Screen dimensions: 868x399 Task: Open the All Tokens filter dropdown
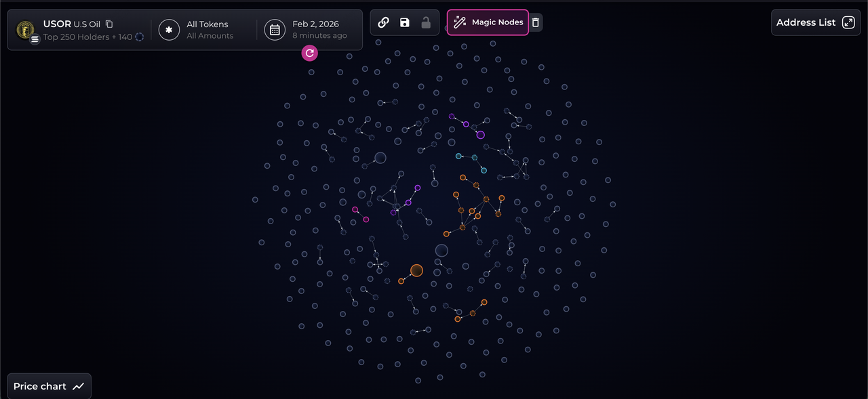point(209,30)
